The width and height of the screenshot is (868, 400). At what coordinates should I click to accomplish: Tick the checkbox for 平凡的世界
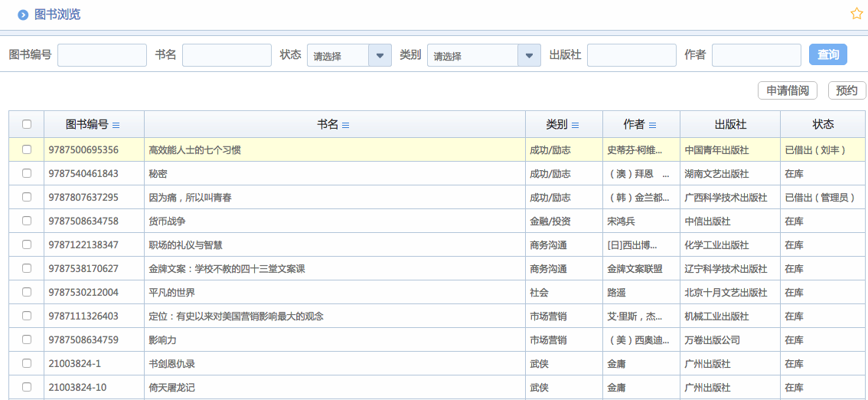pos(27,292)
